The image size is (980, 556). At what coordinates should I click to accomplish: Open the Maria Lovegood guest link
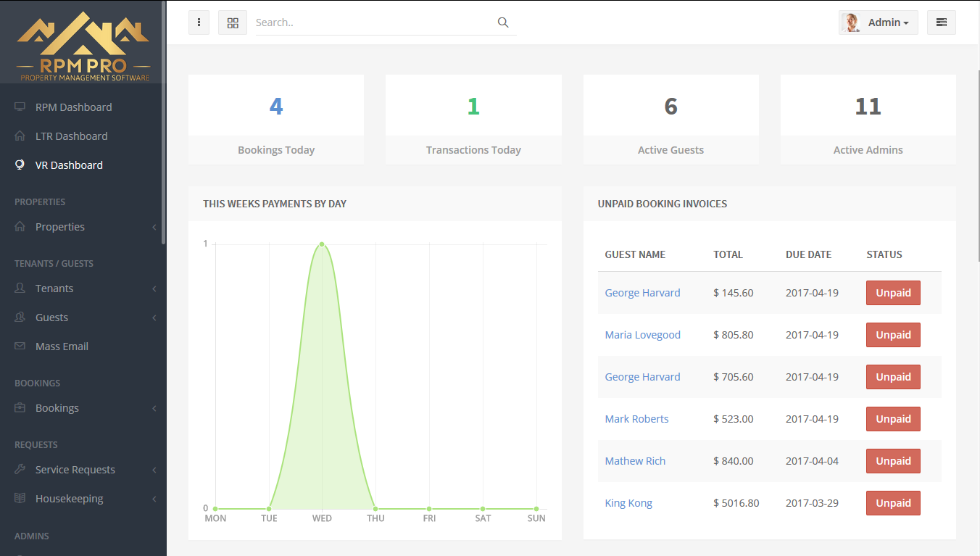click(x=643, y=335)
